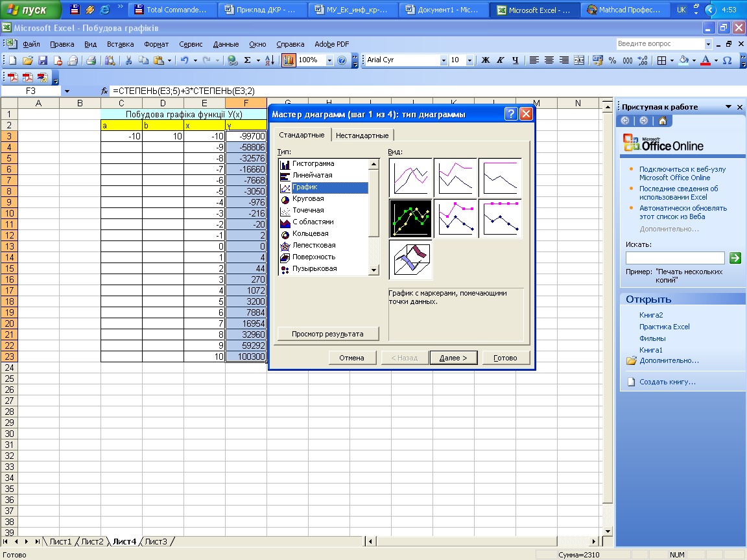Open the fill color dropdown arrow

[x=694, y=60]
